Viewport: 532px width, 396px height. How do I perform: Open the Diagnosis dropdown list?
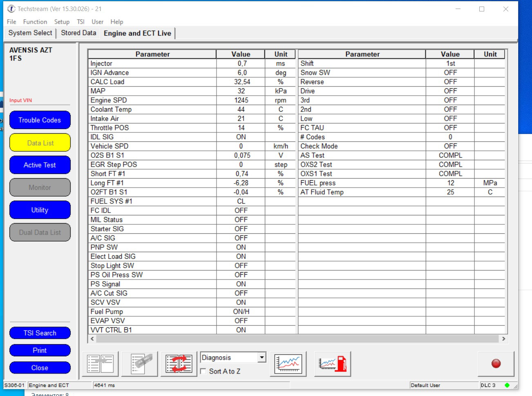[262, 358]
